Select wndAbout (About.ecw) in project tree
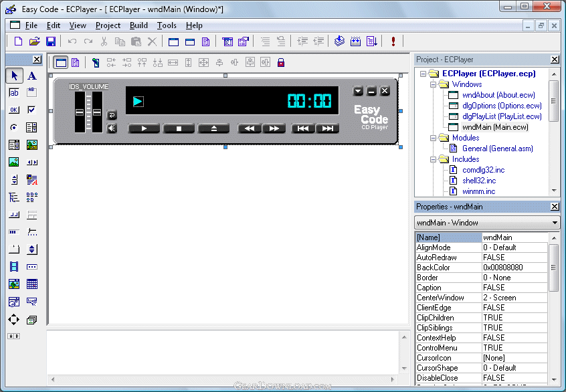Viewport: 566px width, 392px height. (x=498, y=95)
